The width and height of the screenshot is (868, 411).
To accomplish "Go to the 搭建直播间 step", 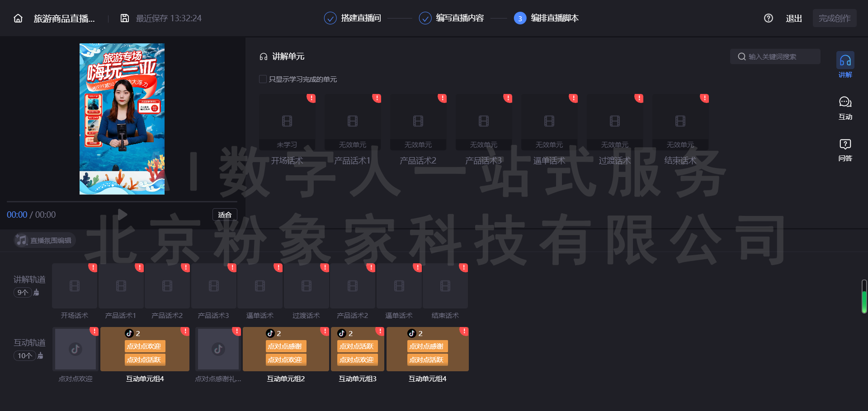I will (x=353, y=19).
